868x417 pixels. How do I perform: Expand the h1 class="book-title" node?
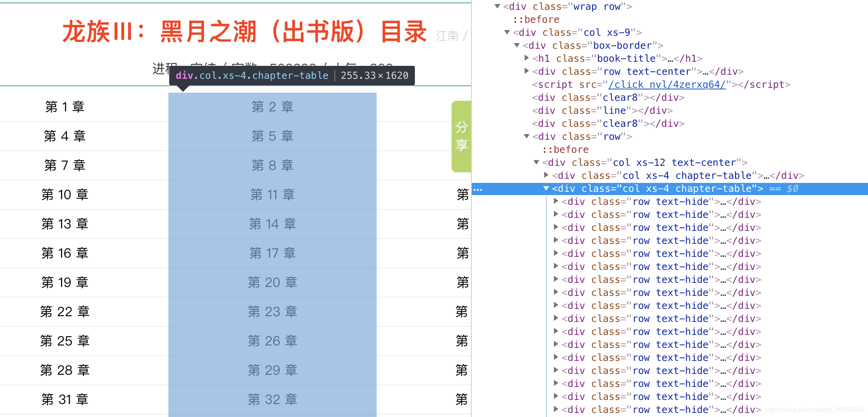tap(527, 58)
